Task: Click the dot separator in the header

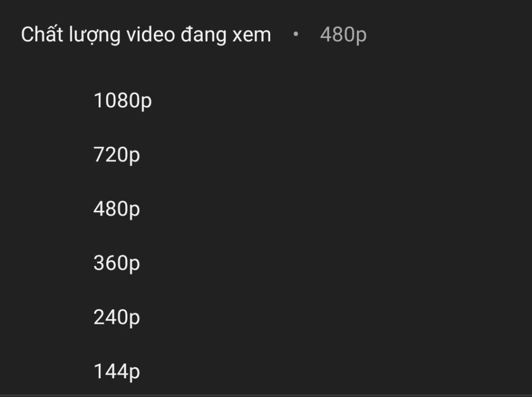Action: [296, 35]
